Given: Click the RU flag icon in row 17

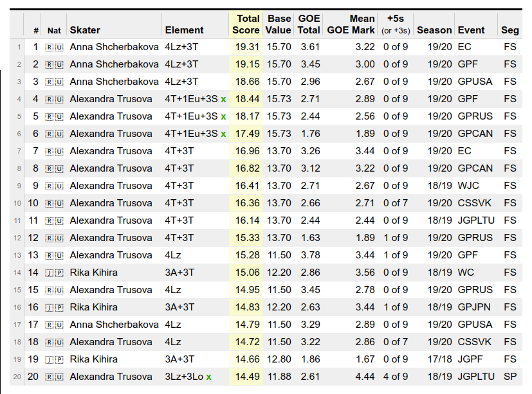Looking at the screenshot, I should coord(54,325).
